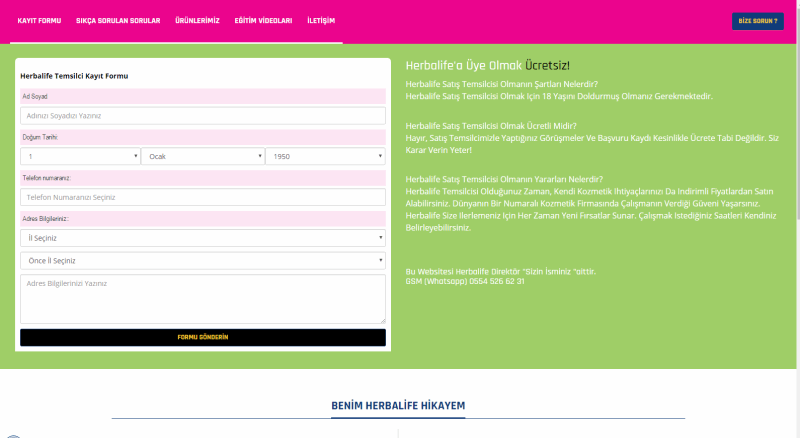Viewport: 800px width, 438px height.
Task: Click the GSM (Whatsapp) 0554 526 62 31 text
Action: click(x=465, y=281)
